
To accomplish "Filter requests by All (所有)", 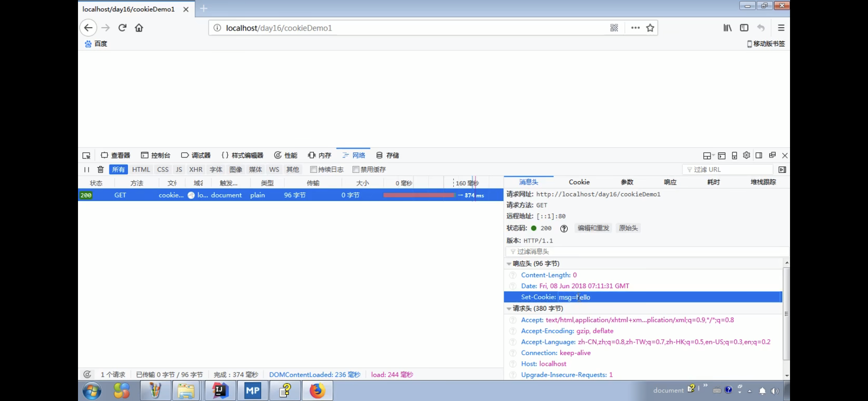I will coord(119,170).
